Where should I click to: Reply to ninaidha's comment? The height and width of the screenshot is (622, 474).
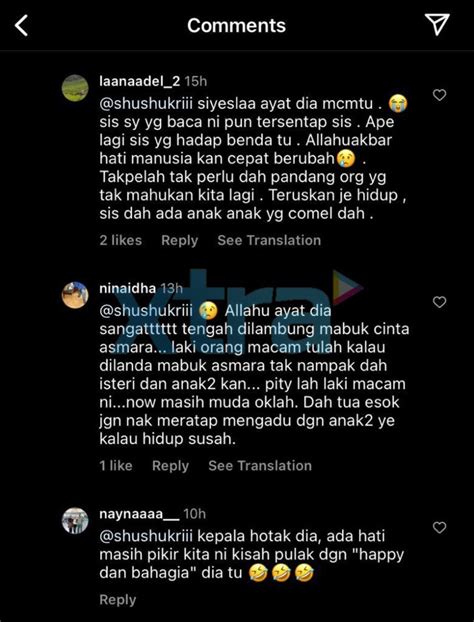pos(170,466)
